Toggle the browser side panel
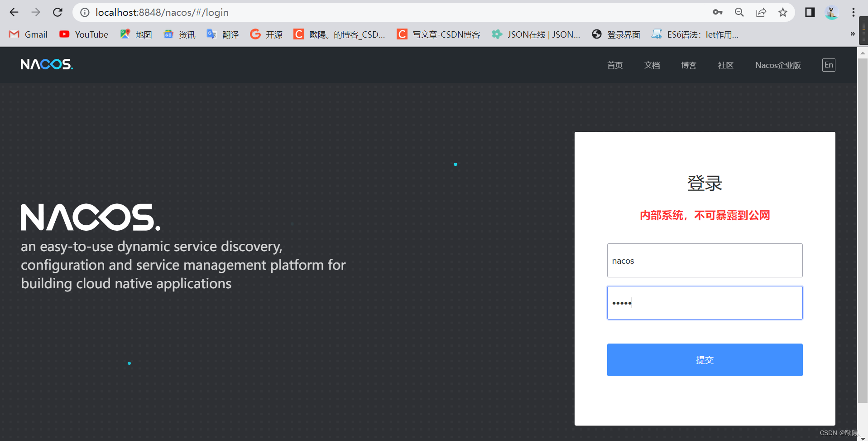The width and height of the screenshot is (868, 441). pos(810,12)
